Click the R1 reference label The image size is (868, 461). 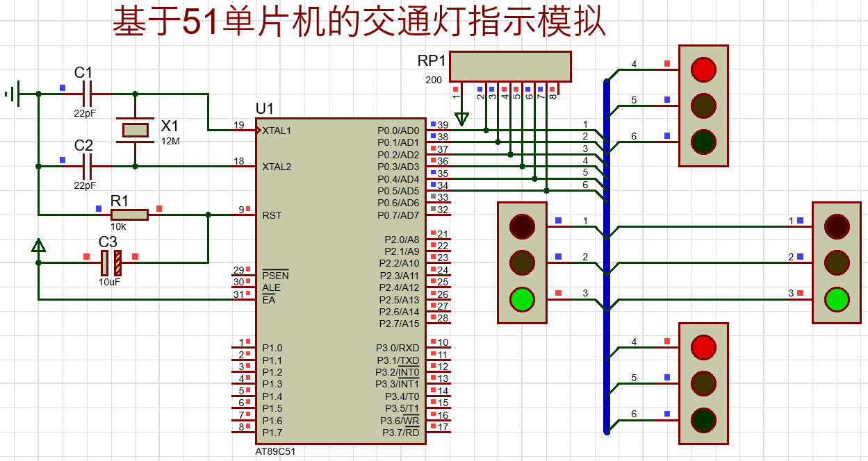[120, 201]
